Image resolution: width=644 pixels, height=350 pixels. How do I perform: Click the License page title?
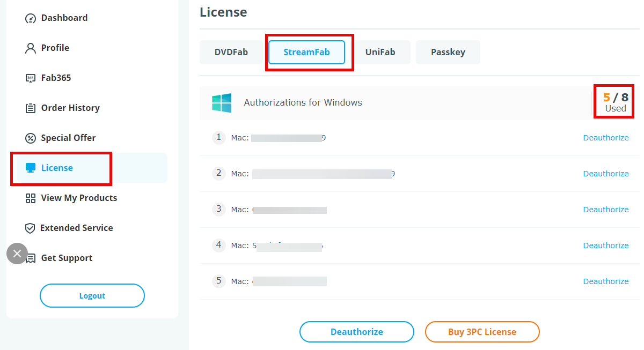pos(223,12)
